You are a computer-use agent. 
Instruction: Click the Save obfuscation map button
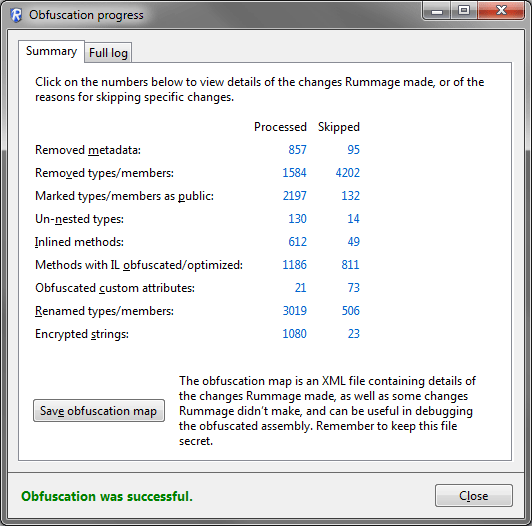coord(99,411)
